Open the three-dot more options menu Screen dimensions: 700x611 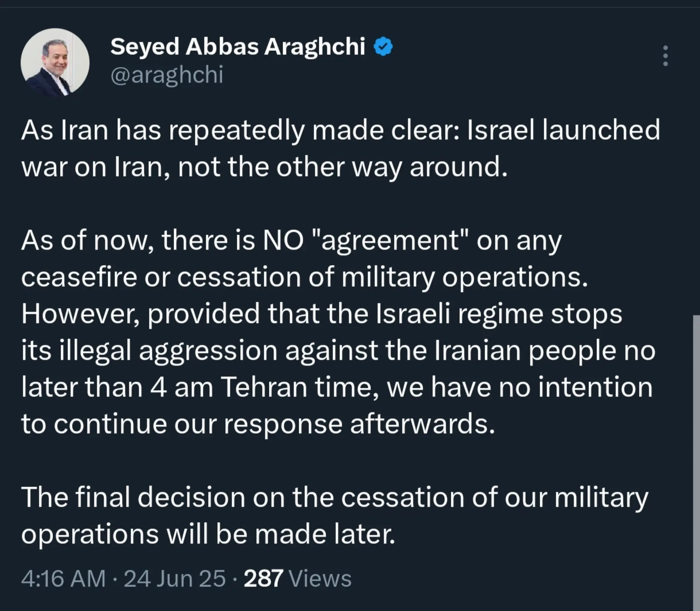tap(665, 56)
